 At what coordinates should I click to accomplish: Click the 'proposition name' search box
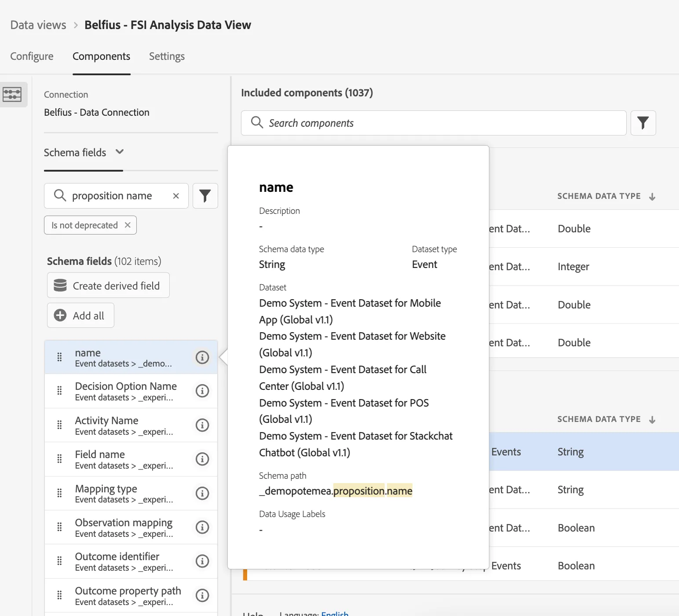(116, 196)
